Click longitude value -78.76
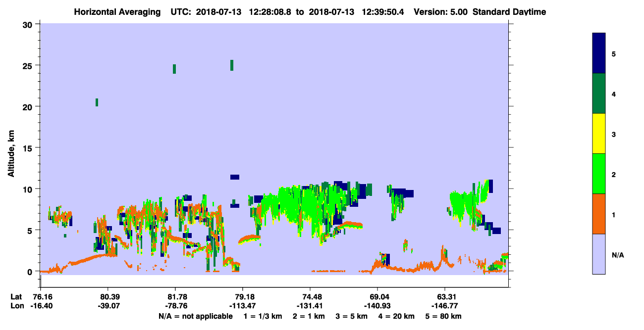 [x=175, y=306]
